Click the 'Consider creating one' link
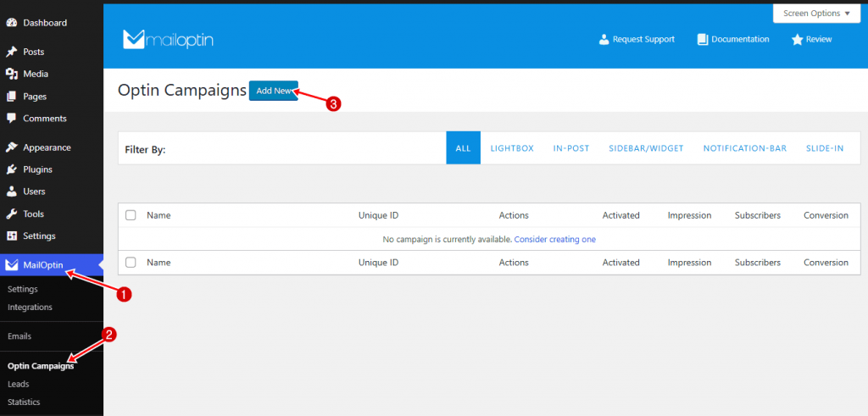868x416 pixels. [555, 240]
